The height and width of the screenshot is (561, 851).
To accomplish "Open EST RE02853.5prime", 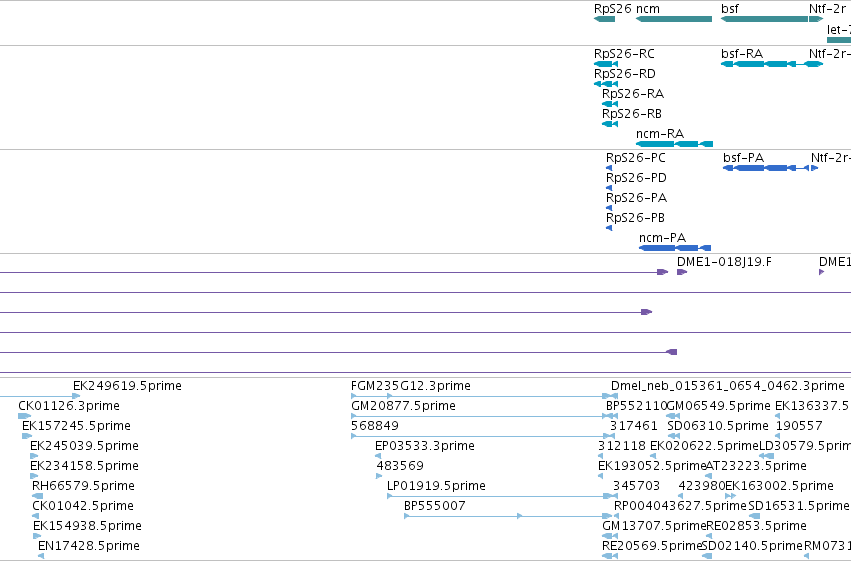I will point(757,526).
